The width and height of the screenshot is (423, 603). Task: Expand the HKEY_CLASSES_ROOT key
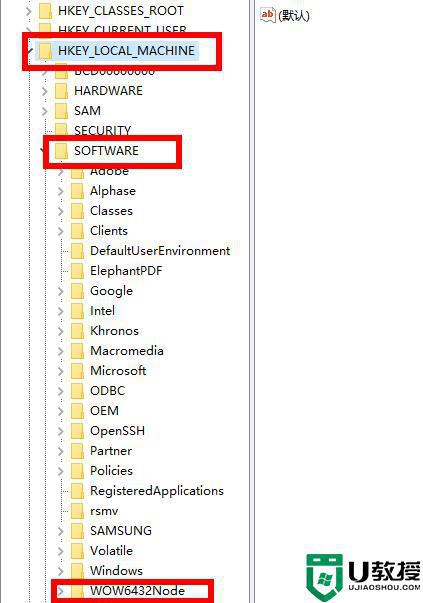click(x=29, y=11)
